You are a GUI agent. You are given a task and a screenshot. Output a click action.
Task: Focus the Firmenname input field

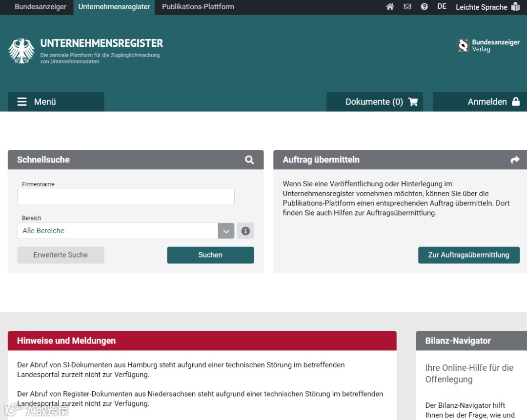pos(126,197)
